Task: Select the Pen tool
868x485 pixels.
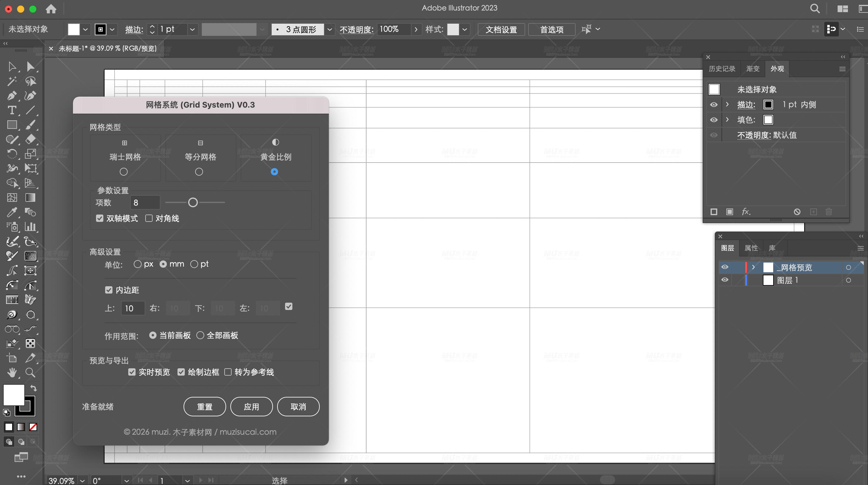Action: (x=12, y=96)
